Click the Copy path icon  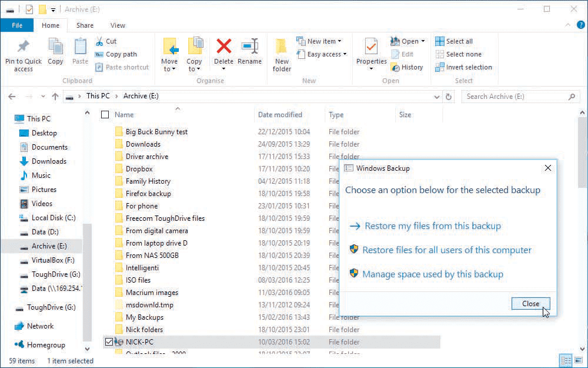[x=99, y=54]
